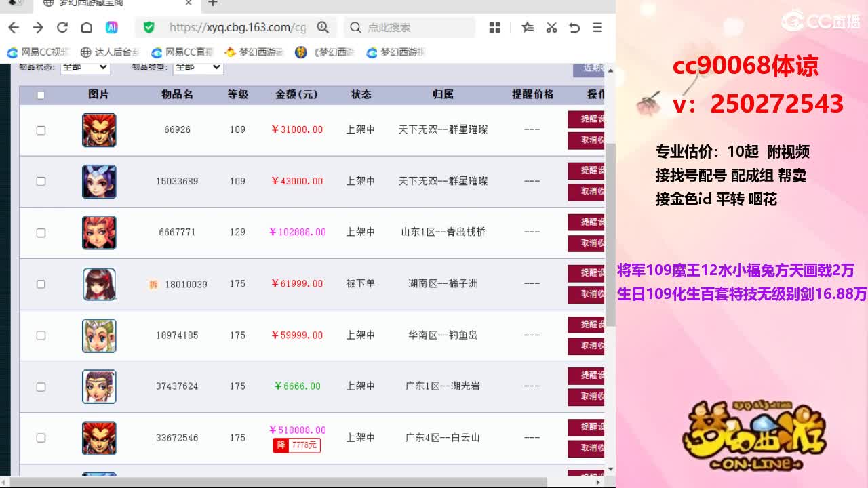Open the 《梦幻西游 bookmark with round game icon
The height and width of the screenshot is (488, 868).
pos(325,52)
